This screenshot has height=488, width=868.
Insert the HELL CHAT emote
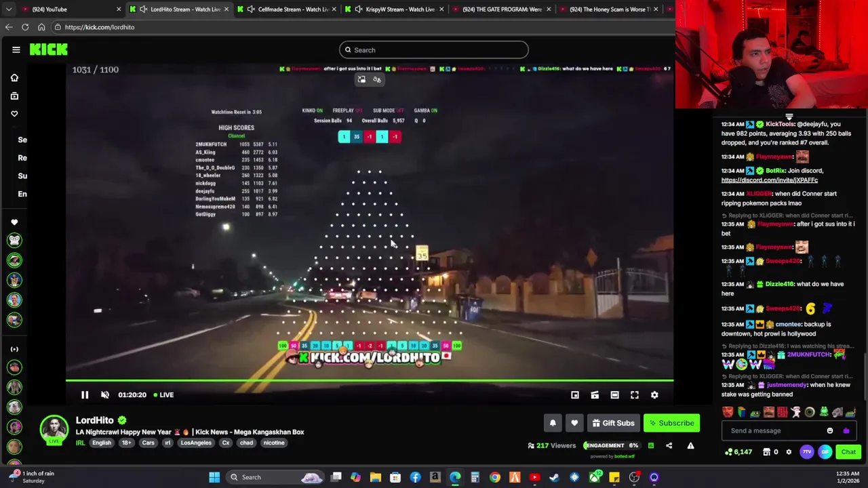pos(782,412)
